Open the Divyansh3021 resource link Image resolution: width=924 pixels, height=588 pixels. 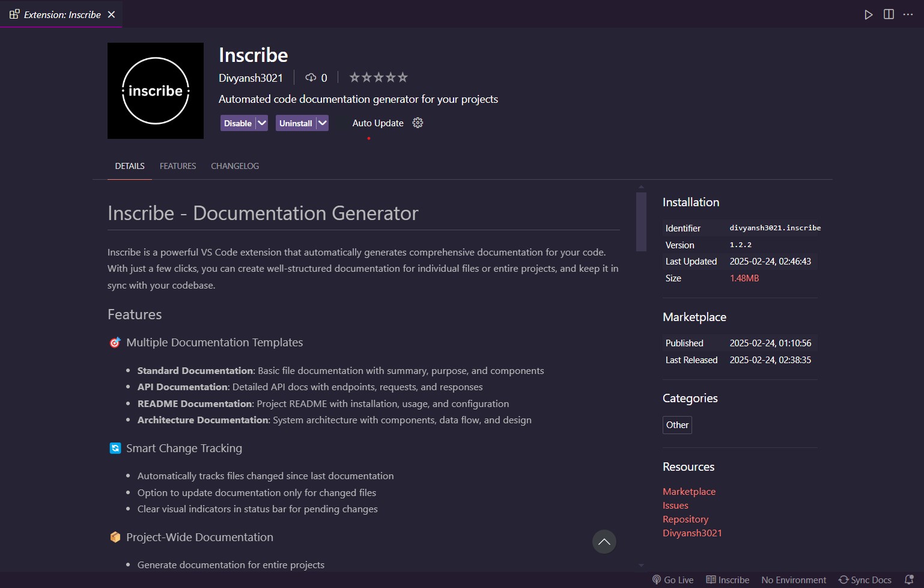click(x=692, y=533)
